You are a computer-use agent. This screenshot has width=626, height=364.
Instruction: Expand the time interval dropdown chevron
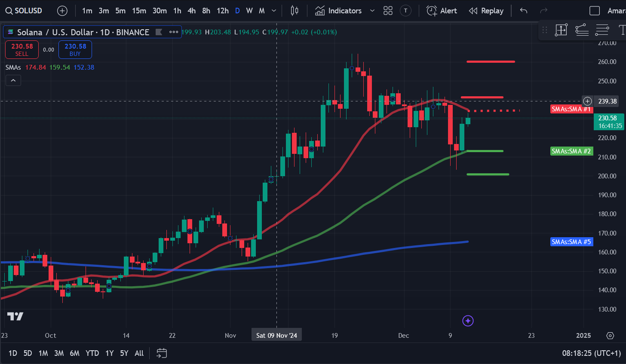[x=274, y=11]
